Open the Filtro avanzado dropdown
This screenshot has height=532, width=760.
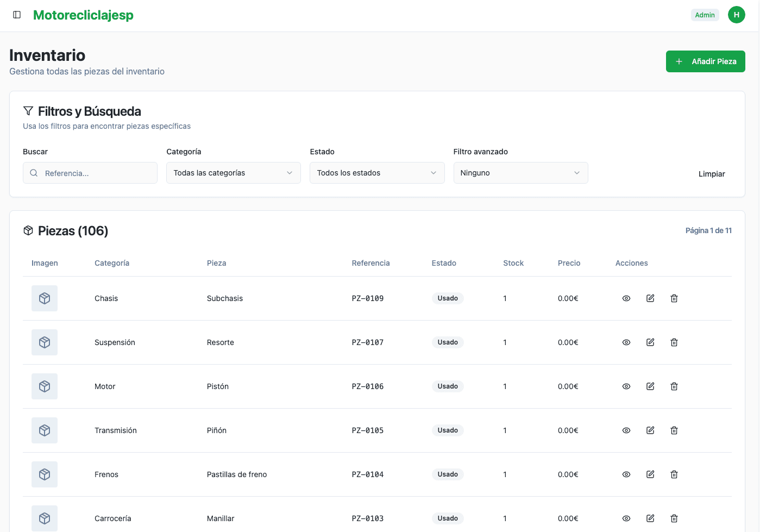click(520, 173)
